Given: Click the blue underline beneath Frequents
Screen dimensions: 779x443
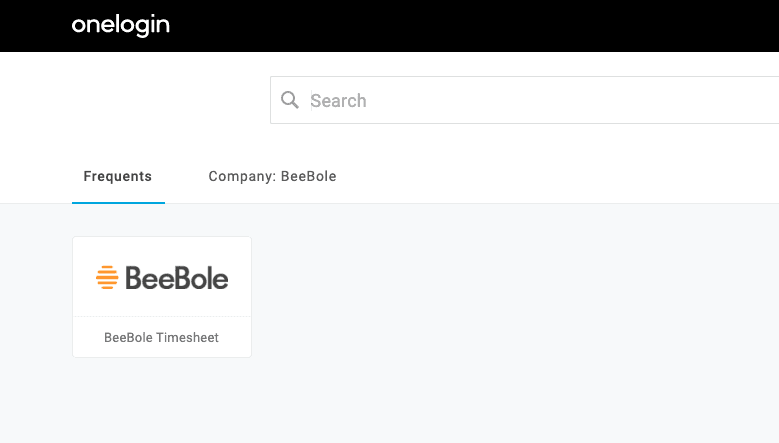Looking at the screenshot, I should point(118,202).
